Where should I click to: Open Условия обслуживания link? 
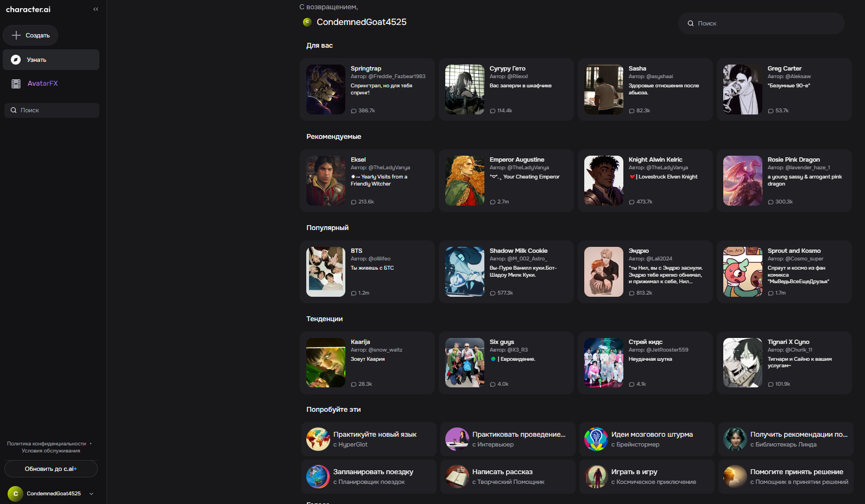50,451
